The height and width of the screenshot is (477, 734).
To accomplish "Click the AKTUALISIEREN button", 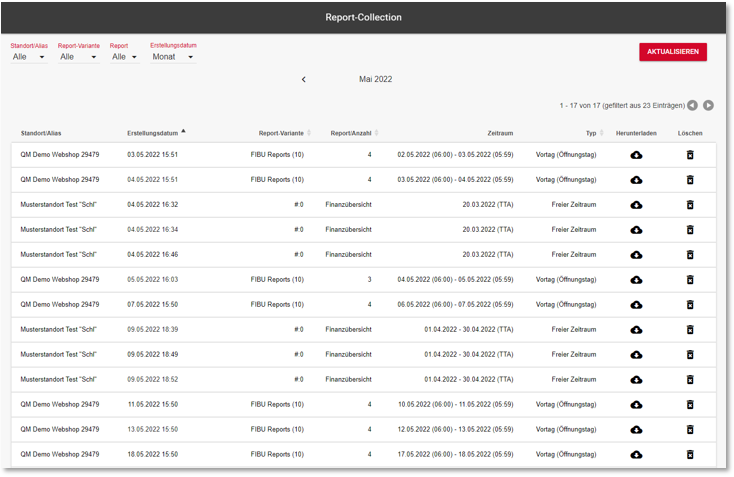I will 672,52.
